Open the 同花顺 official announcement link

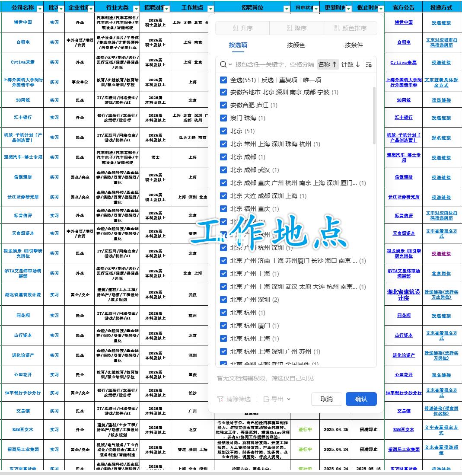(403, 316)
